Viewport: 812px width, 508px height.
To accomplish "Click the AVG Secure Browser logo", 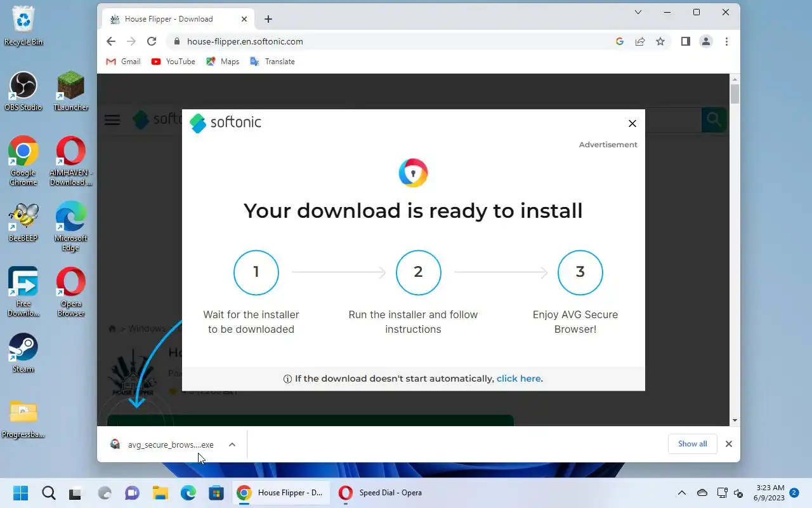I will point(413,173).
